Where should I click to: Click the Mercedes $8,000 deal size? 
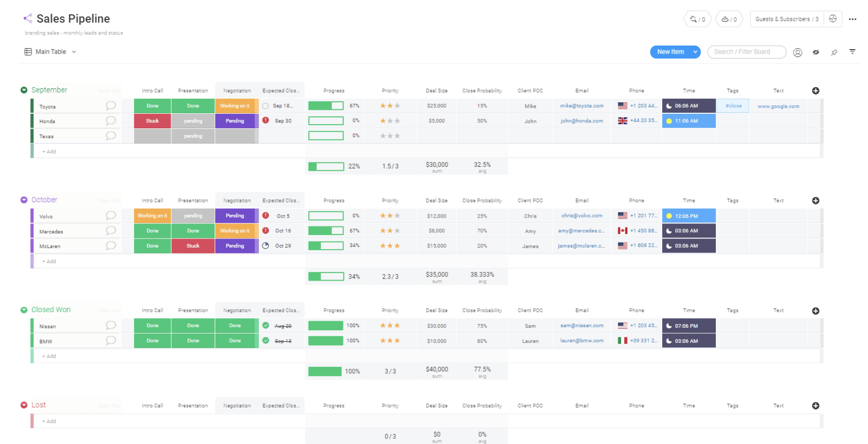click(x=437, y=231)
